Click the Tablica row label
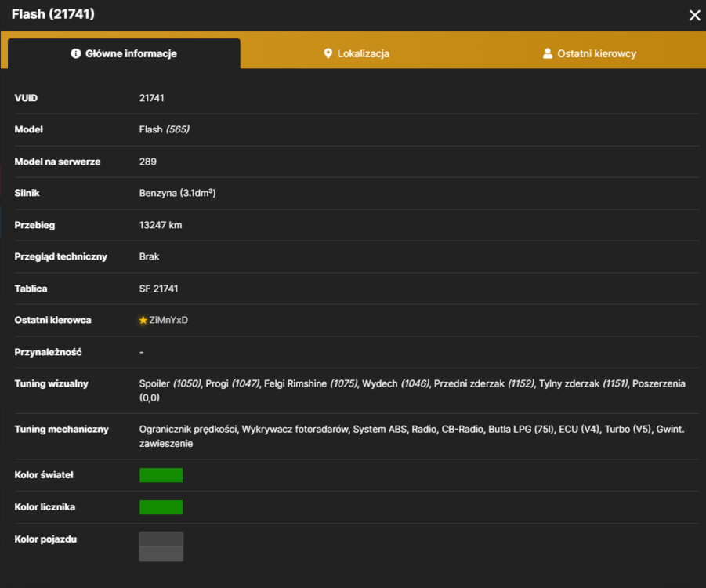 click(31, 289)
